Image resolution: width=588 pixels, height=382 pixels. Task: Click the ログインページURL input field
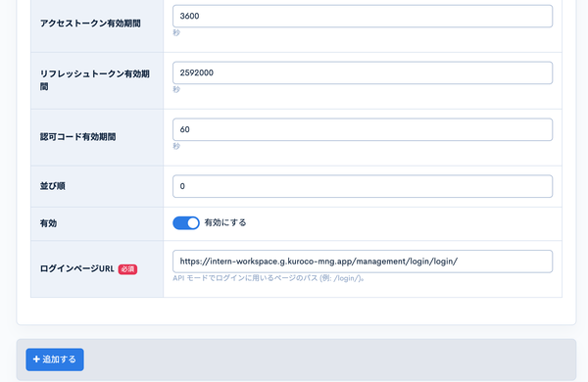[x=363, y=262]
